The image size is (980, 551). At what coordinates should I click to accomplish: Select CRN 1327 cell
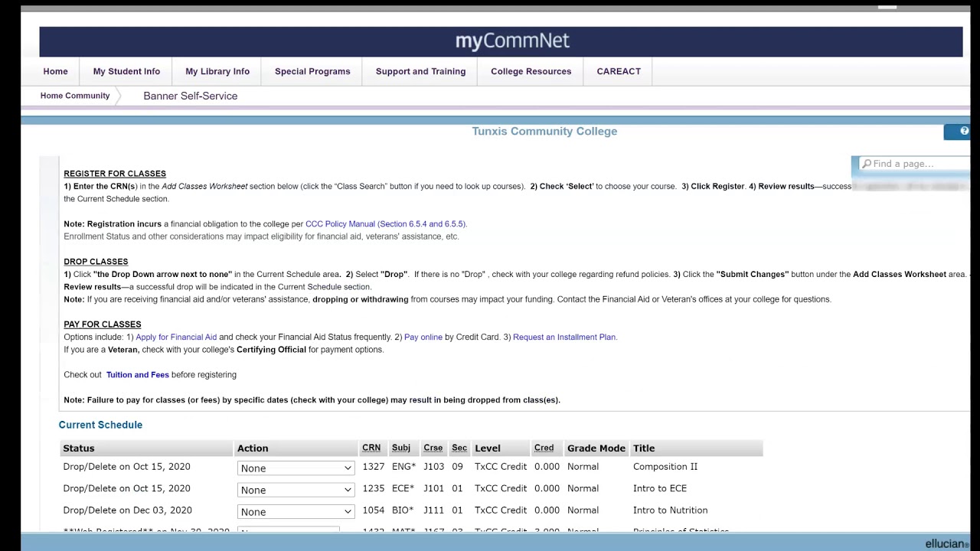(x=374, y=466)
